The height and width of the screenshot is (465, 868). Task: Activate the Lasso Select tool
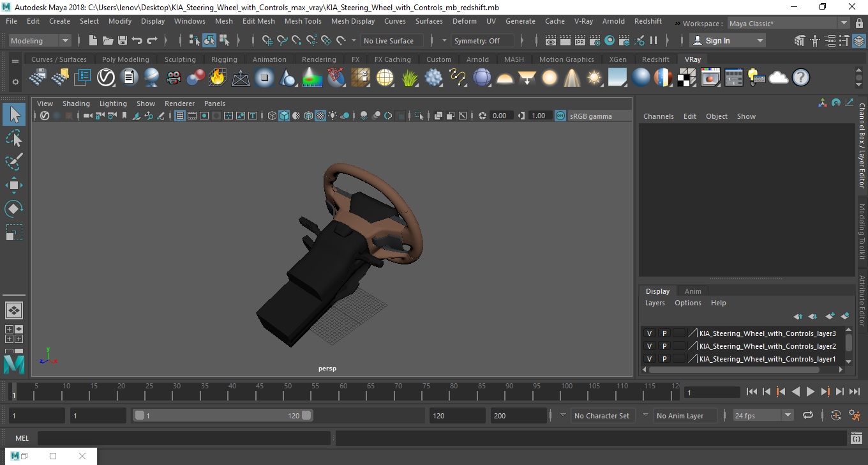point(14,139)
